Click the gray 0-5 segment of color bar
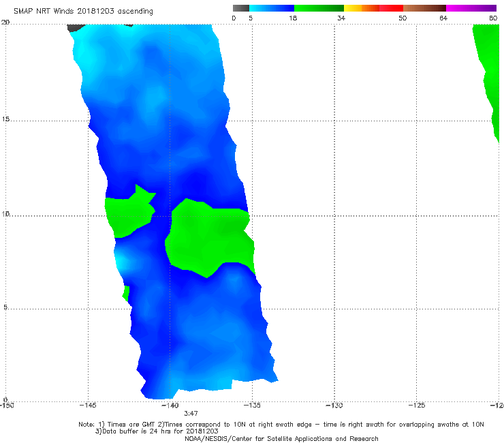 (241, 8)
